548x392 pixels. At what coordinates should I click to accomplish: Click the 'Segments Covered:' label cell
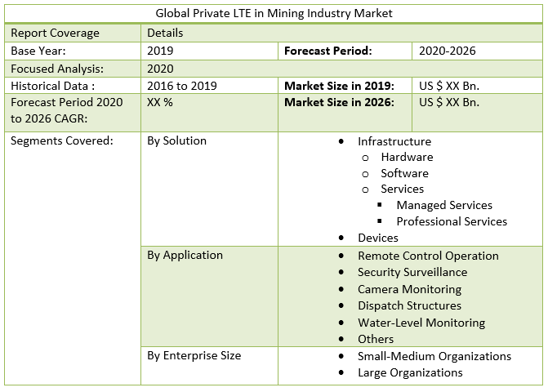coord(61,140)
